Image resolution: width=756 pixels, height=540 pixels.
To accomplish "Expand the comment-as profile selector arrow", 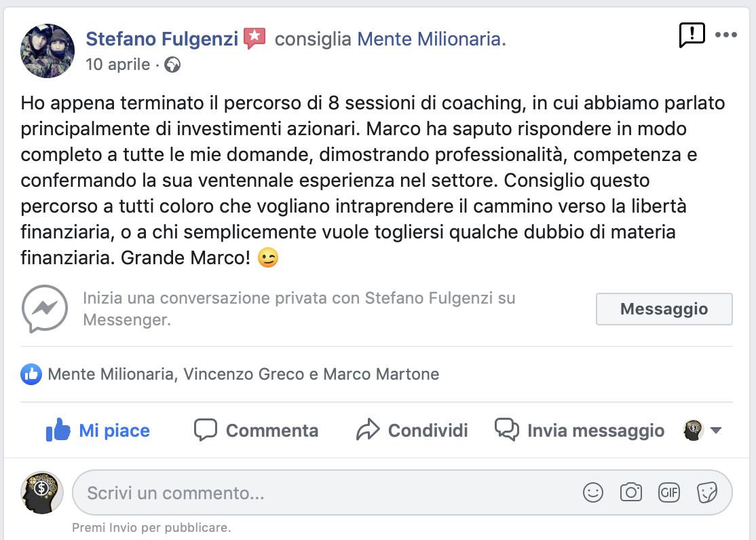I will tap(715, 430).
